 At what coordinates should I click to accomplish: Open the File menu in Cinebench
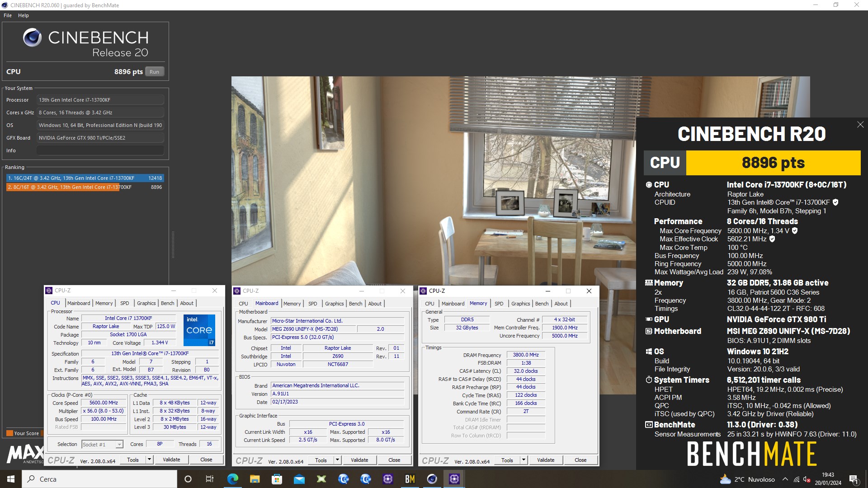[x=8, y=15]
